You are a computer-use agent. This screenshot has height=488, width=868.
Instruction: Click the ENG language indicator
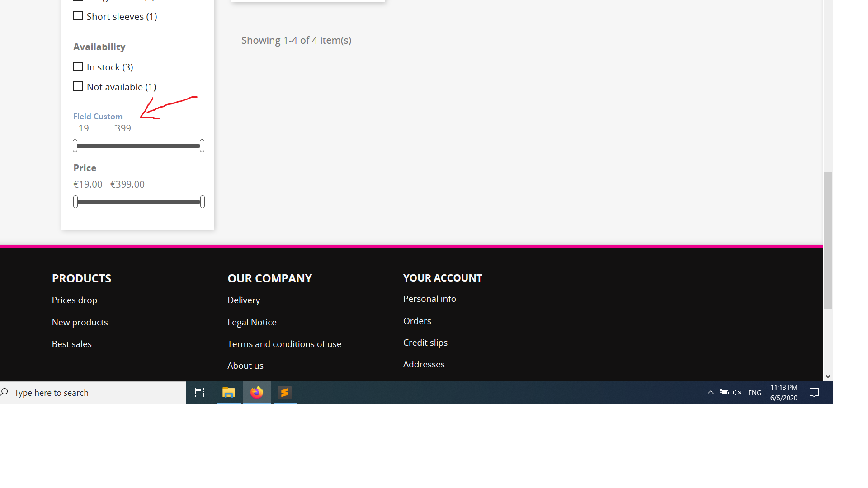click(755, 393)
